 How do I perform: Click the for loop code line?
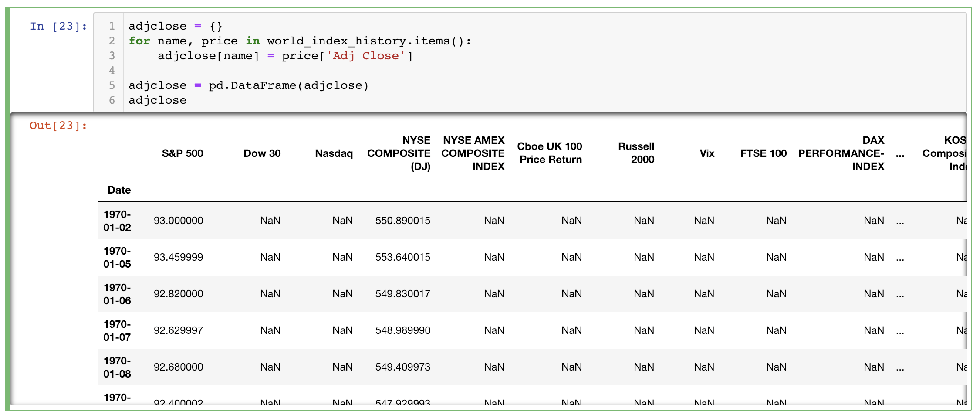(300, 41)
